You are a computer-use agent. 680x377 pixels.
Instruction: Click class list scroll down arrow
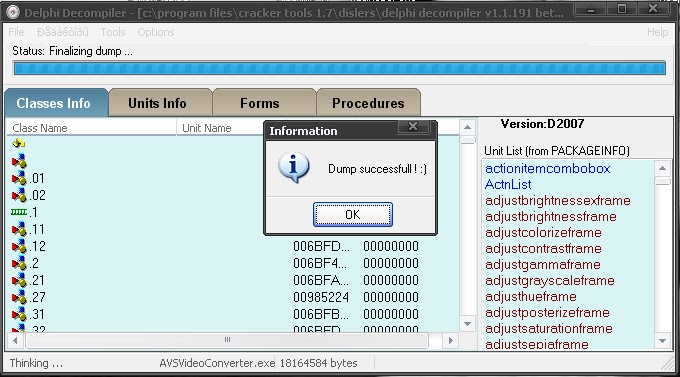click(467, 324)
